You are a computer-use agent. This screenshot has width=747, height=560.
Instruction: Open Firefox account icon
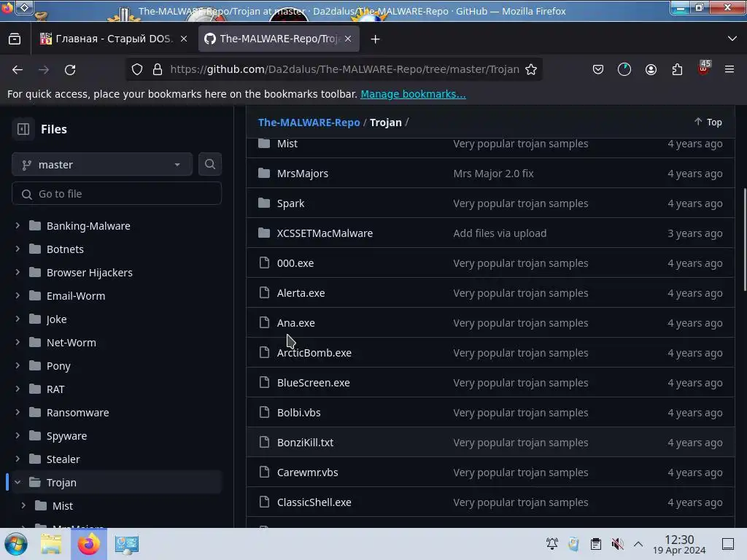pyautogui.click(x=651, y=69)
